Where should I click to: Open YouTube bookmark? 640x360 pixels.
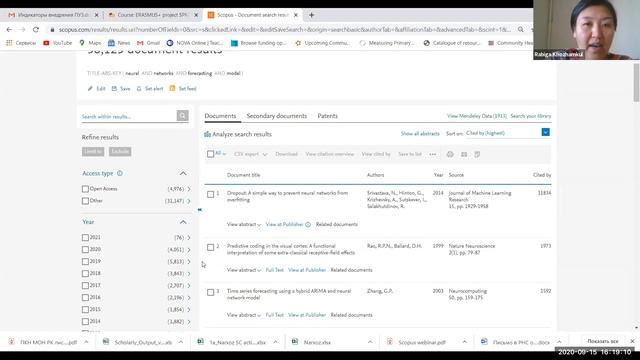coord(58,43)
